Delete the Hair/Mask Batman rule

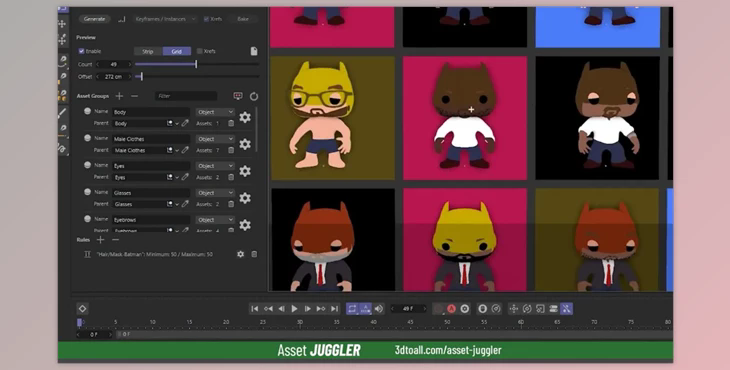(x=254, y=254)
